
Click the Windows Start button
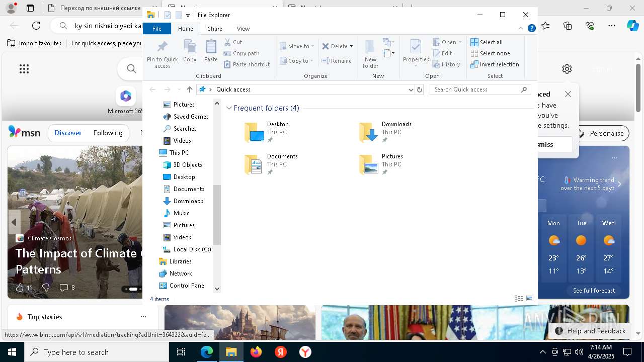(x=12, y=352)
